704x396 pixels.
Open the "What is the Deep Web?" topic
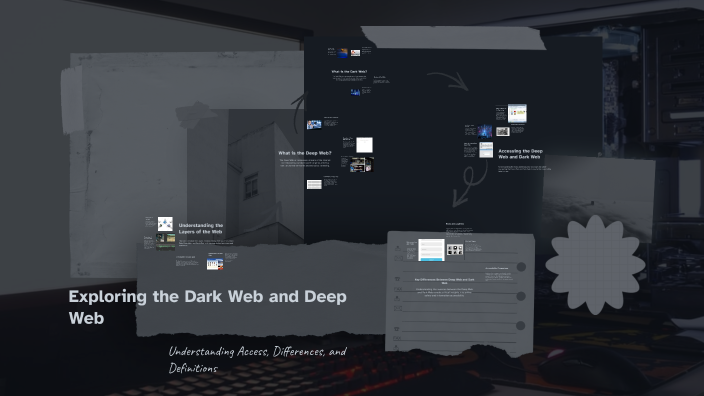pyautogui.click(x=305, y=153)
